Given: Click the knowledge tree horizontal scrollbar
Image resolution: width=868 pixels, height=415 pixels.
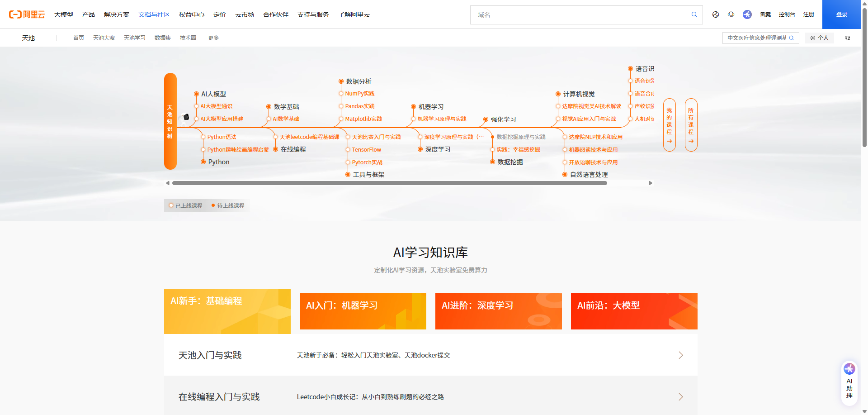Looking at the screenshot, I should click(x=390, y=183).
